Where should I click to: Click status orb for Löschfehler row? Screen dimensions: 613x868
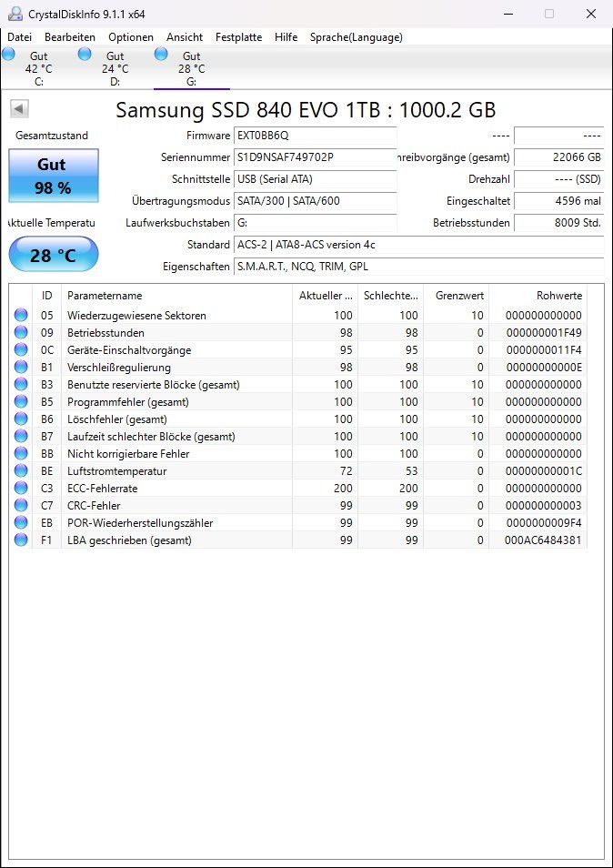coord(21,419)
